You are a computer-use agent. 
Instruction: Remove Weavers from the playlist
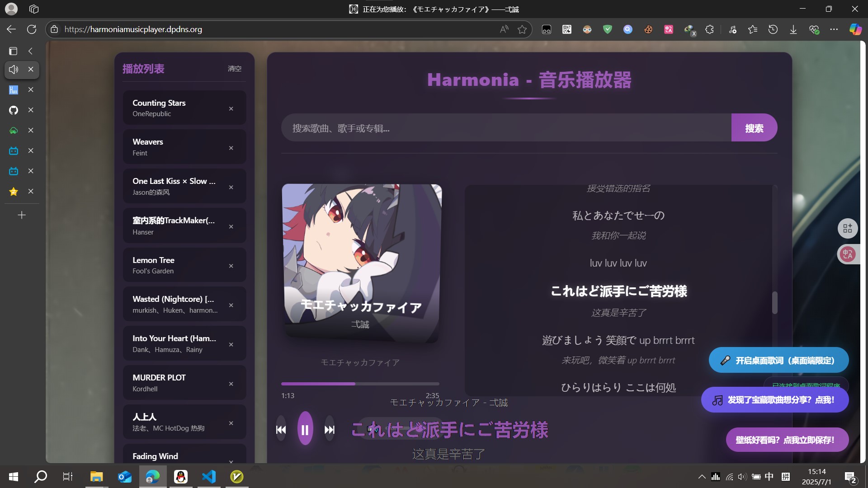(231, 148)
